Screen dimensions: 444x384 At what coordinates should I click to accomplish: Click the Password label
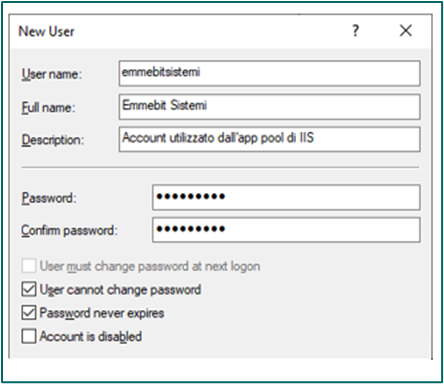point(49,198)
